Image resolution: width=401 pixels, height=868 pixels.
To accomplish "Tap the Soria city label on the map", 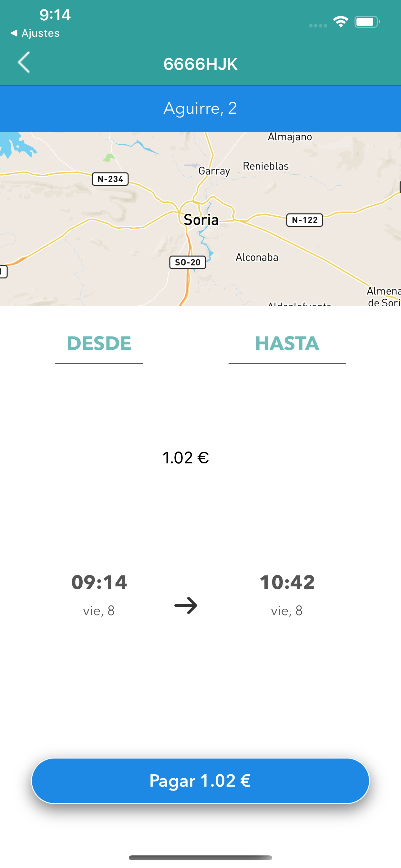I will click(201, 220).
